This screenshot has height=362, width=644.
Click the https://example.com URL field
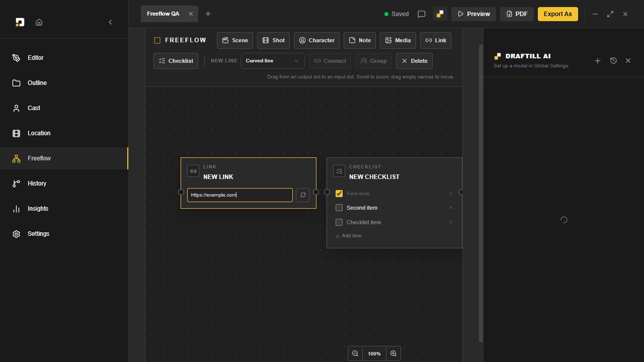[239, 195]
